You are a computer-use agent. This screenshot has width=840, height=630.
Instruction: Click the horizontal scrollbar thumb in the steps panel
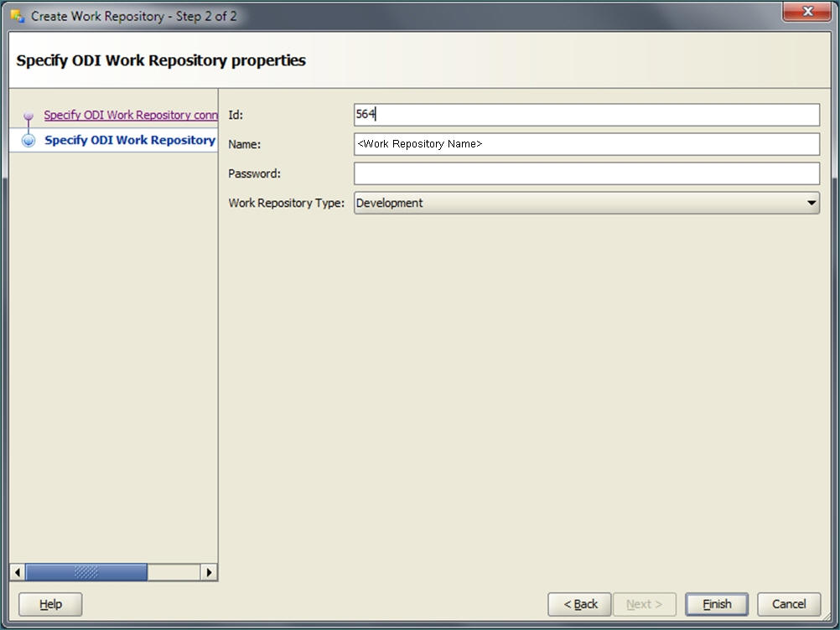[x=86, y=572]
